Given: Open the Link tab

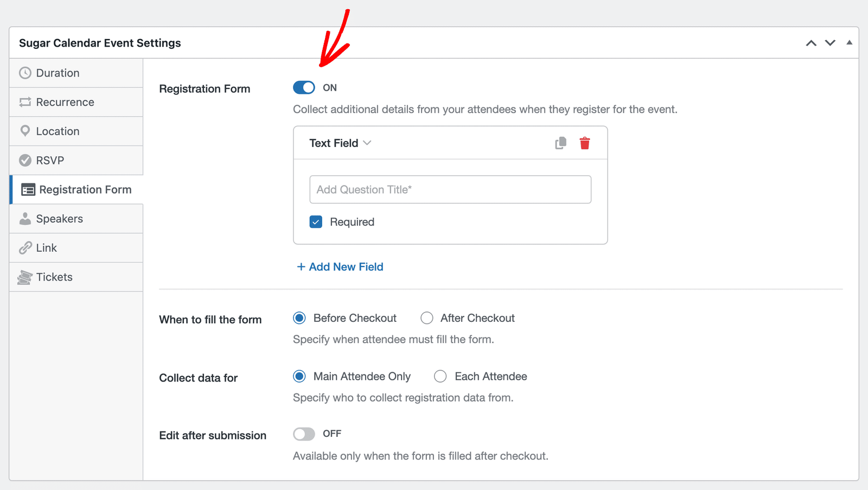Looking at the screenshot, I should click(76, 247).
